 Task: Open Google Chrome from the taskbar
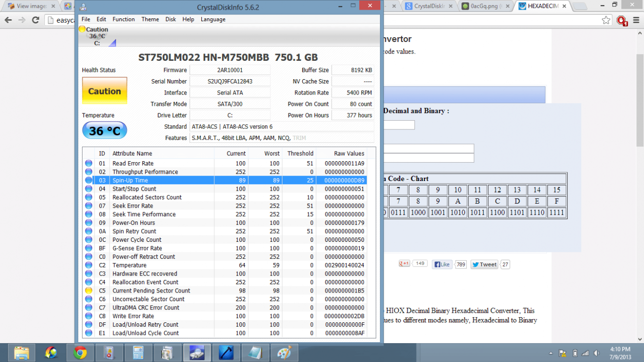pos(80,353)
